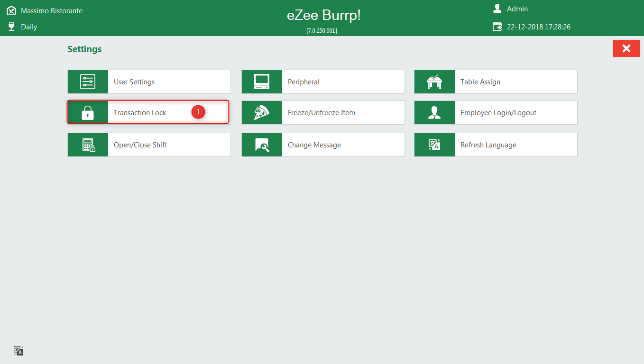Click the language icon at bottom-left corner
644x364 pixels.
click(18, 351)
